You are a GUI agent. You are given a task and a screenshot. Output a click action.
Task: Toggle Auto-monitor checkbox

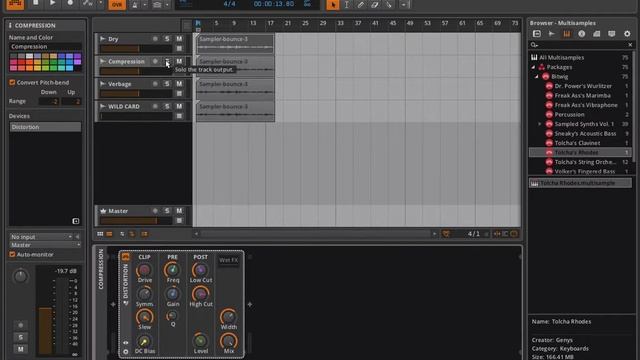12,254
